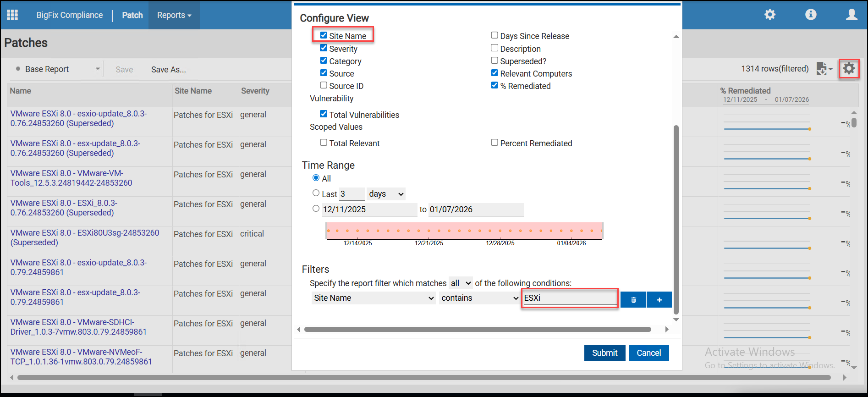Open the Site Name filter field dropdown
Screen dimensions: 868x397
374,298
